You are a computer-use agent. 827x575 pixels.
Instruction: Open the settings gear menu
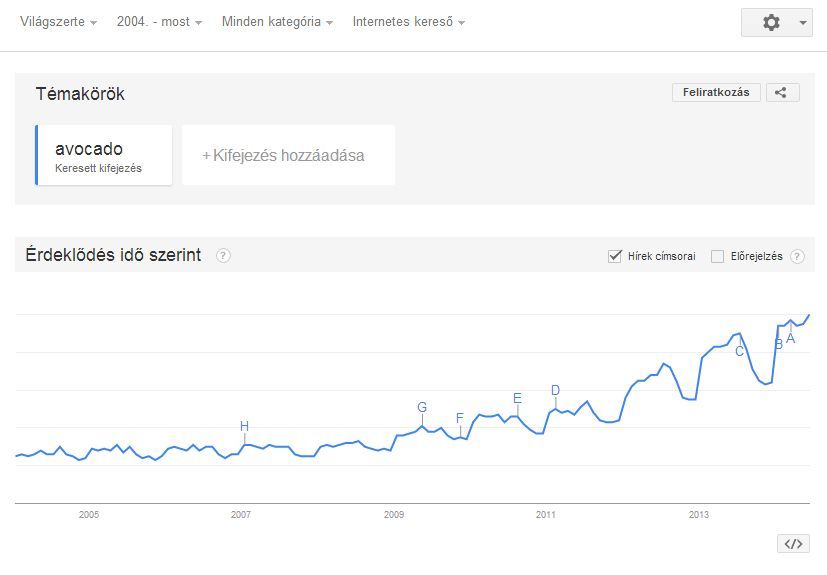click(x=776, y=22)
